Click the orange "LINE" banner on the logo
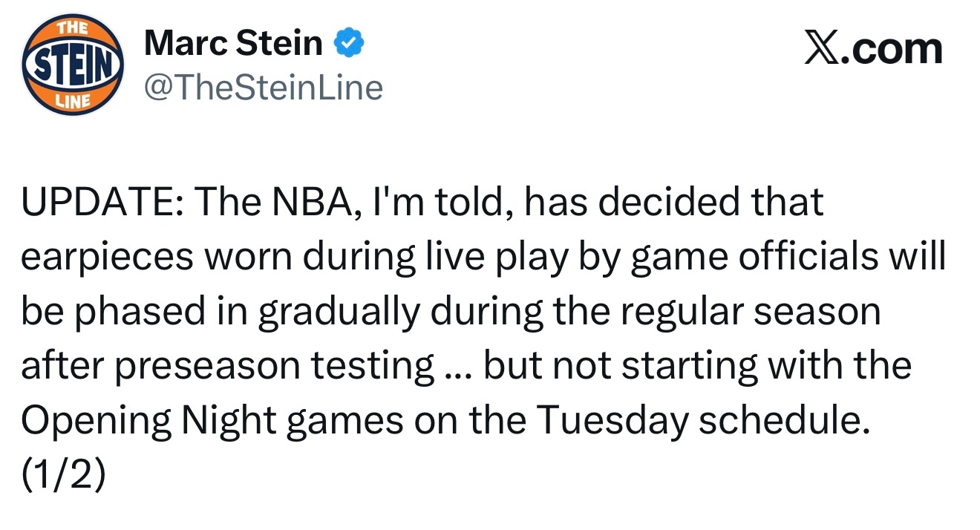980x530 pixels. [x=72, y=102]
